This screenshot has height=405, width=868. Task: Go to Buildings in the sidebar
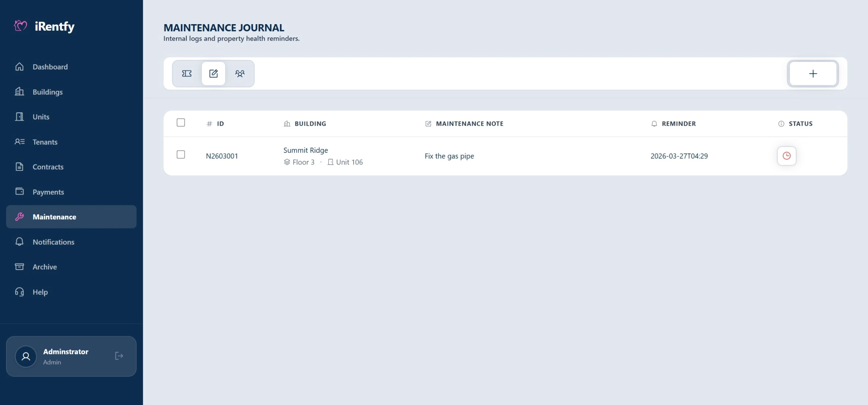coord(71,92)
